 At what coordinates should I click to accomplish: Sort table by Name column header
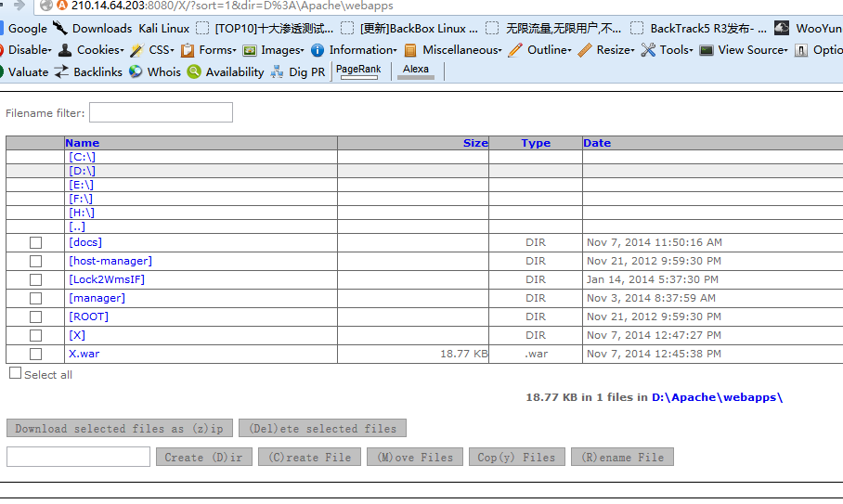click(x=83, y=143)
